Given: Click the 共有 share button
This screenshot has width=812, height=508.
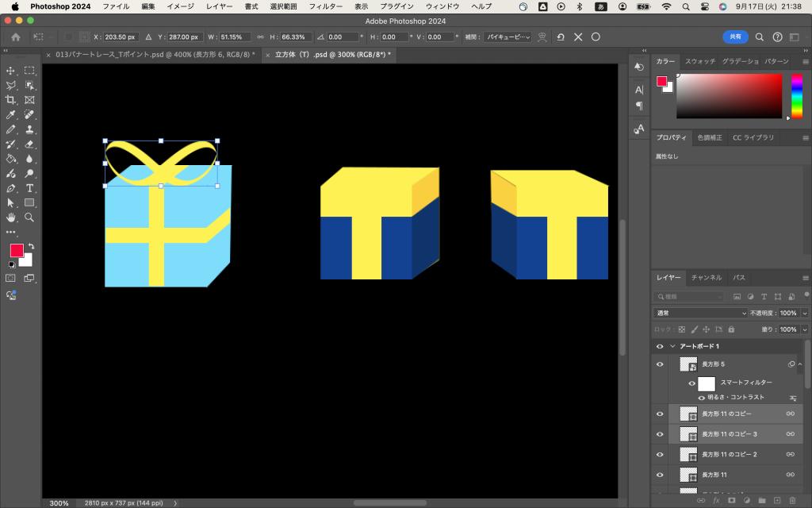Looking at the screenshot, I should point(735,37).
